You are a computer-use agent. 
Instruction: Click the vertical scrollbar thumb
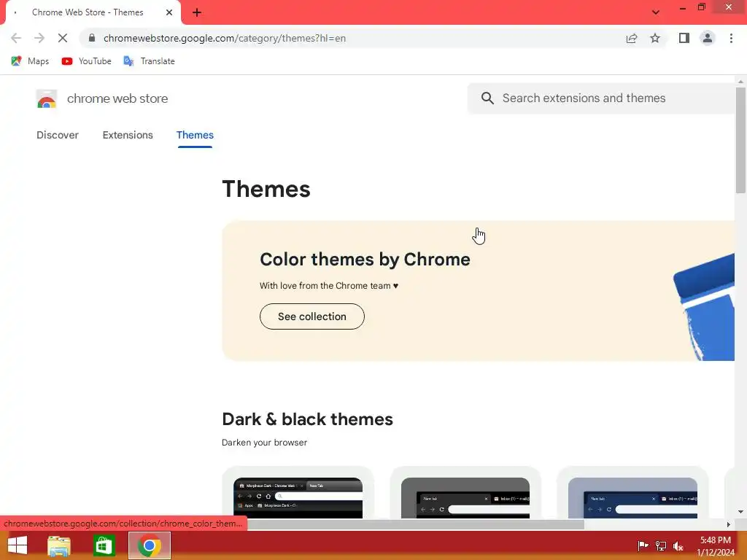pyautogui.click(x=740, y=140)
